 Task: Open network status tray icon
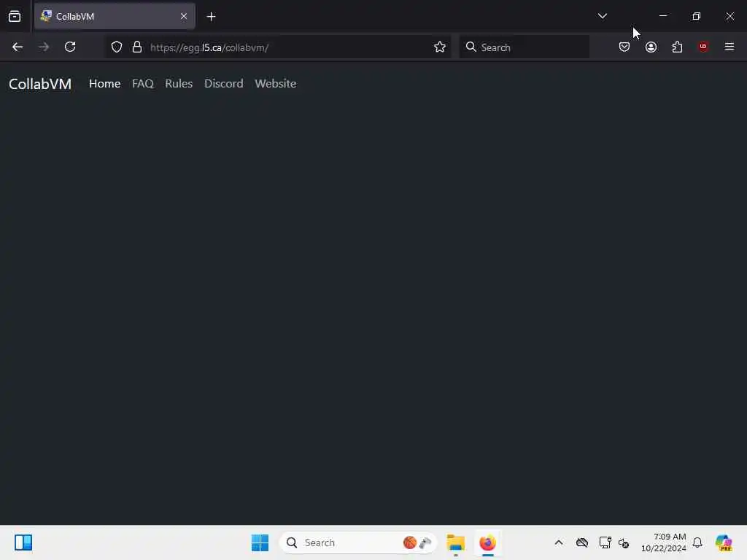(605, 542)
